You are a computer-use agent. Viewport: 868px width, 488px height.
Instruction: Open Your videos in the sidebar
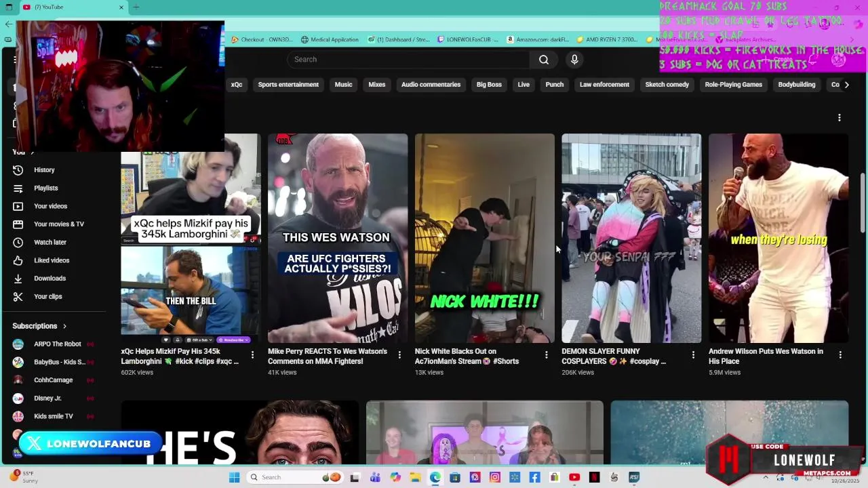50,206
